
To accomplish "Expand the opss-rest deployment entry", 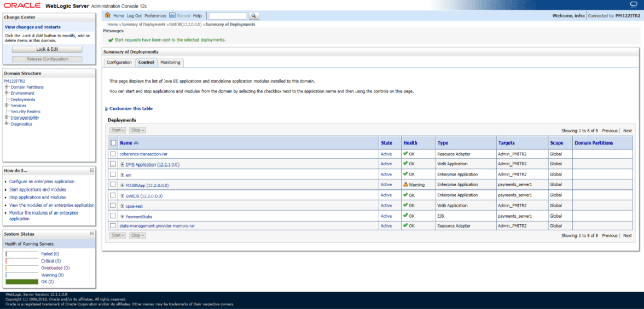I will [x=122, y=206].
